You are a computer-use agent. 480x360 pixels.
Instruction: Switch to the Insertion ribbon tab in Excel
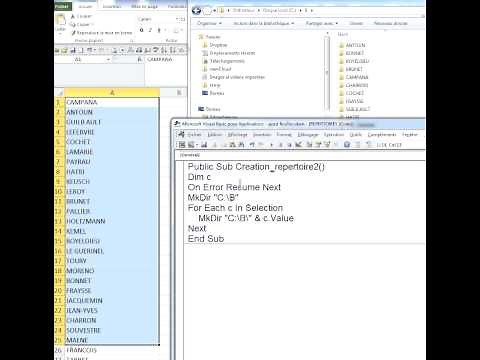pyautogui.click(x=112, y=6)
